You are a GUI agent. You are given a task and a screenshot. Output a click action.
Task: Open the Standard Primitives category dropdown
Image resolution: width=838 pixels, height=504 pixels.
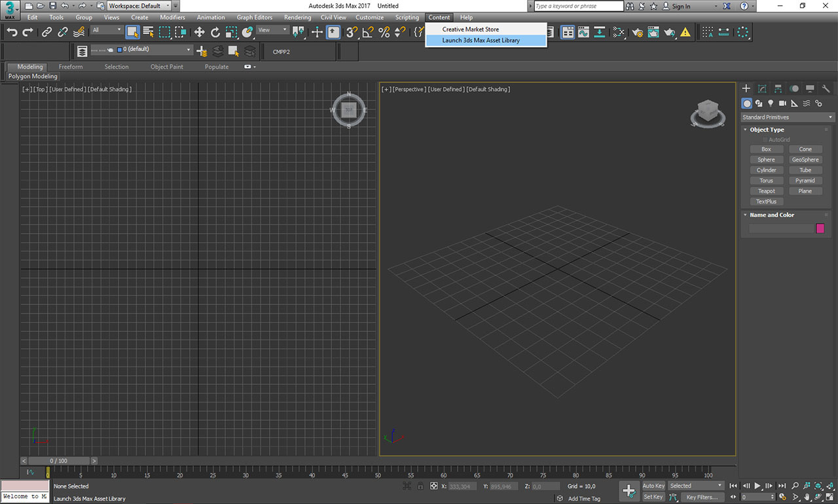pos(788,117)
